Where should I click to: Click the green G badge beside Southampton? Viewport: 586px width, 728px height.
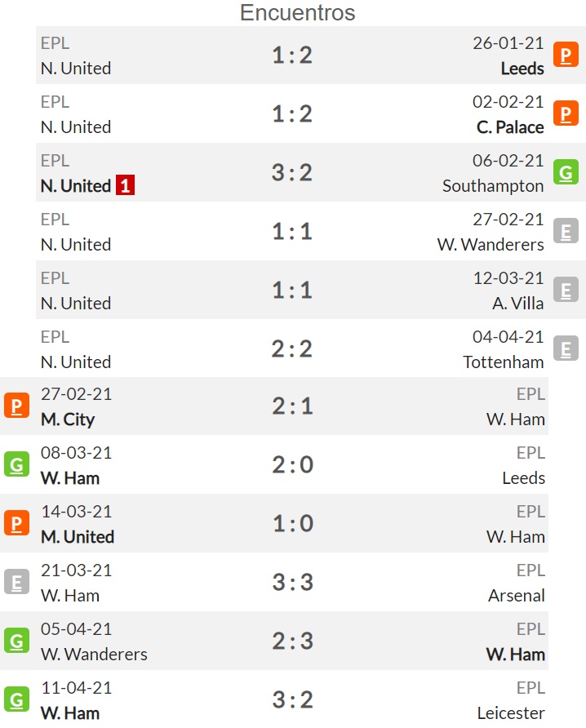click(x=566, y=172)
